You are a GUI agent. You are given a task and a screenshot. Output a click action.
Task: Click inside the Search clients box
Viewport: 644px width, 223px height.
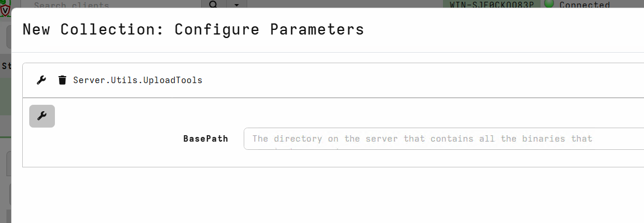coord(111,4)
